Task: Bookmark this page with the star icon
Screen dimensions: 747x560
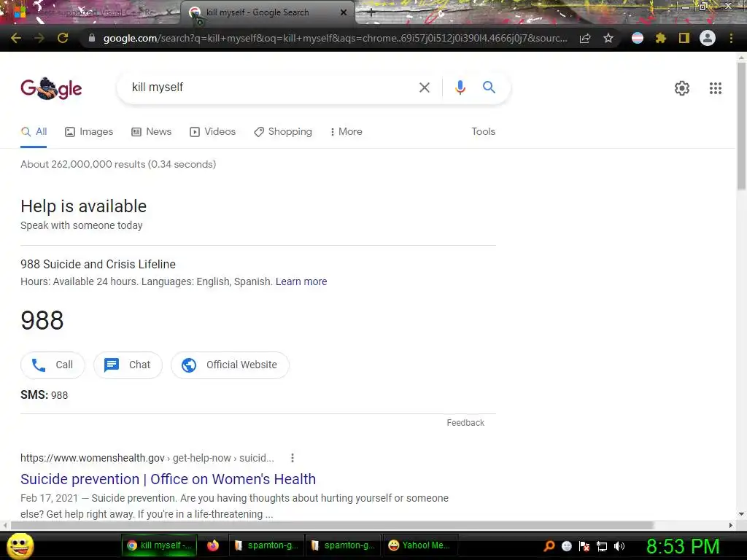Action: pos(608,38)
